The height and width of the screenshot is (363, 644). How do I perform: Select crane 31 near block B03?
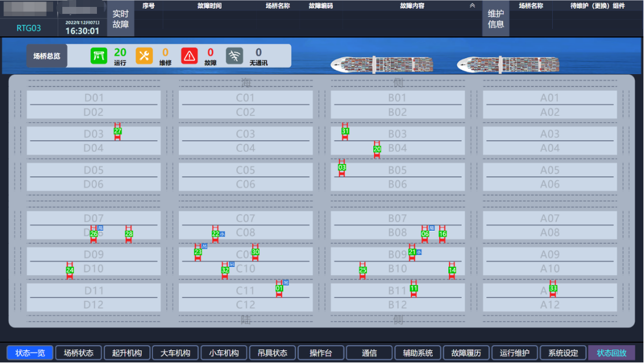tap(345, 132)
